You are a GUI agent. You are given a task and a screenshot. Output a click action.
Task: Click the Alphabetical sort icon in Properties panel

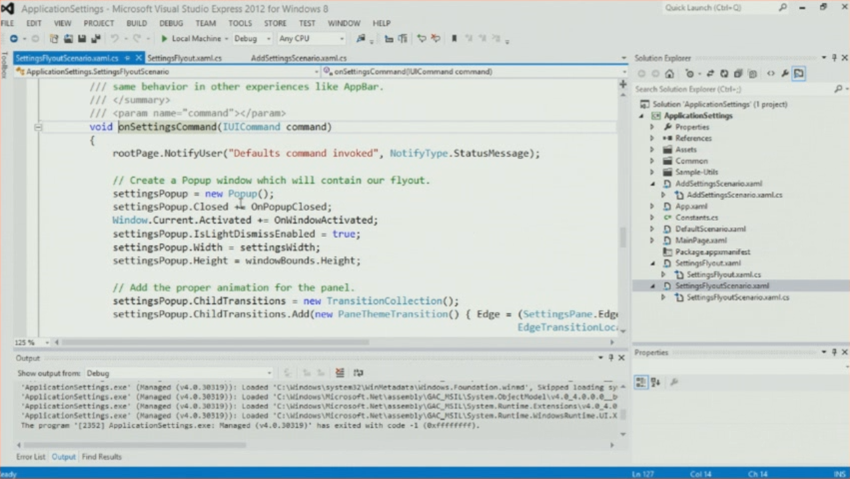pyautogui.click(x=655, y=383)
